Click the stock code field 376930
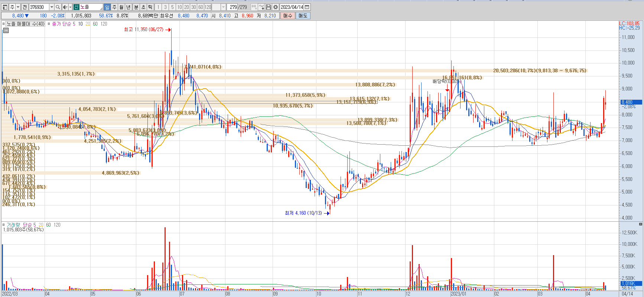Image resolution: width=644 pixels, height=297 pixels. tap(39, 7)
